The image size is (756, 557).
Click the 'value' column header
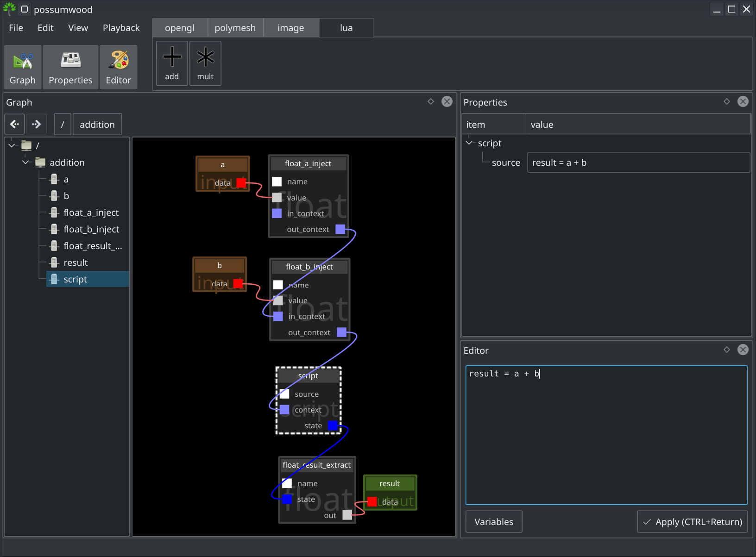pos(638,124)
